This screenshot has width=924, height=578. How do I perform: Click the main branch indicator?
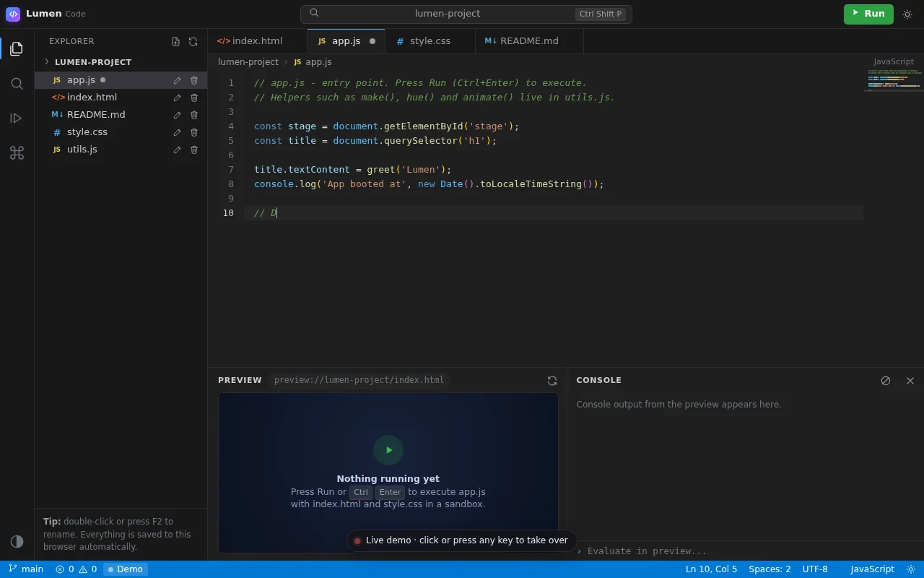click(26, 569)
